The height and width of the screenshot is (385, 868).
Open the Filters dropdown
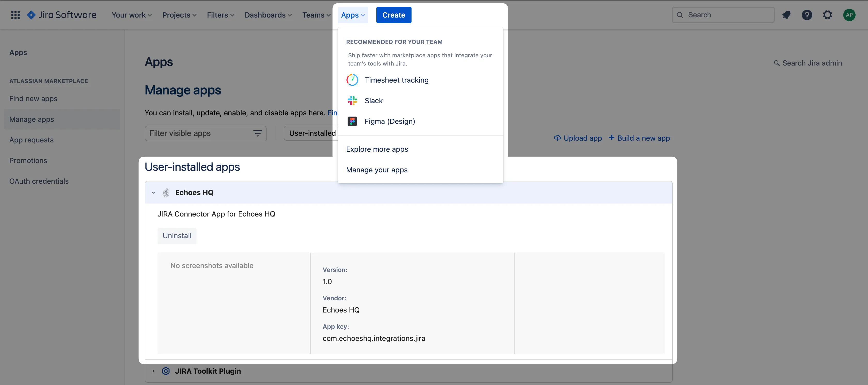(220, 15)
